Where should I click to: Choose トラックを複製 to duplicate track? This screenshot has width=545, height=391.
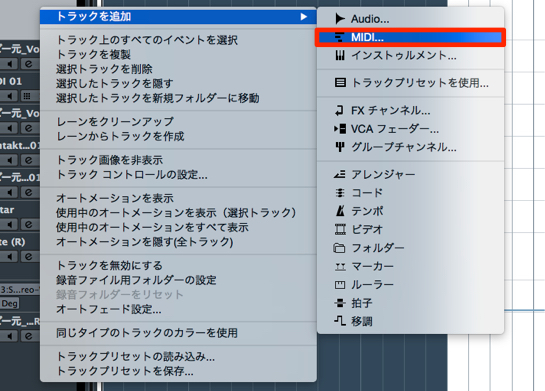[x=178, y=55]
